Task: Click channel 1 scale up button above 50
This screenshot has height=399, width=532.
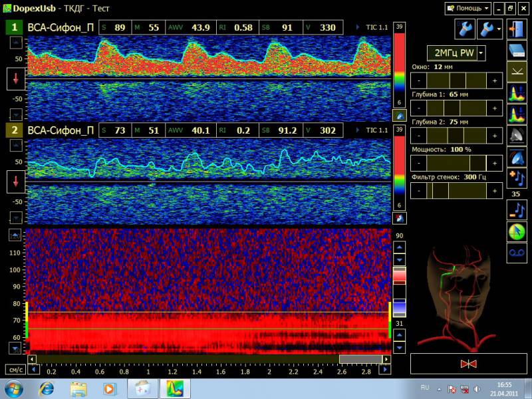Action: coord(16,43)
